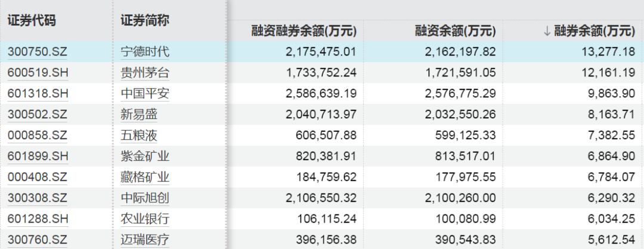Select the cell 390,543.83
644x249 pixels.
[465, 239]
